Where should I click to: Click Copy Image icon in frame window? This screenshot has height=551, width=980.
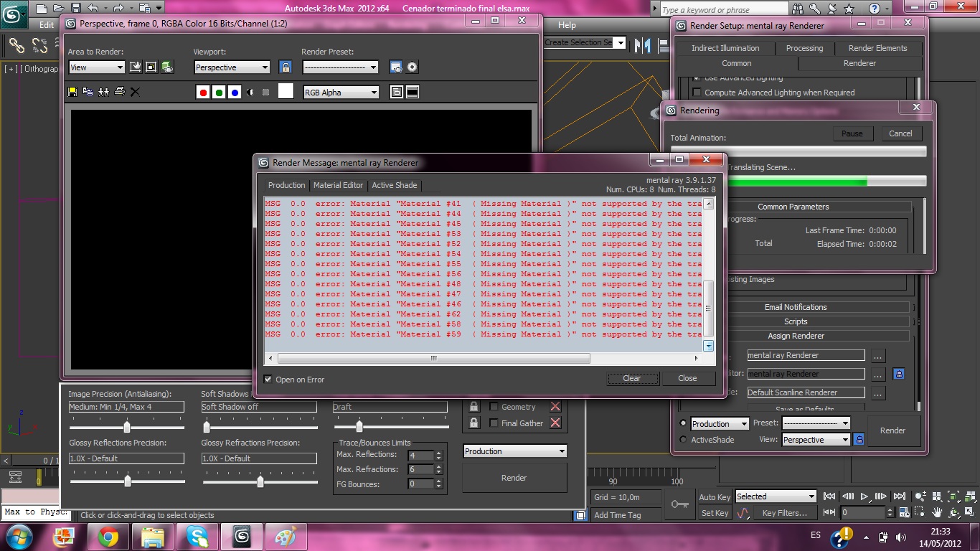88,92
